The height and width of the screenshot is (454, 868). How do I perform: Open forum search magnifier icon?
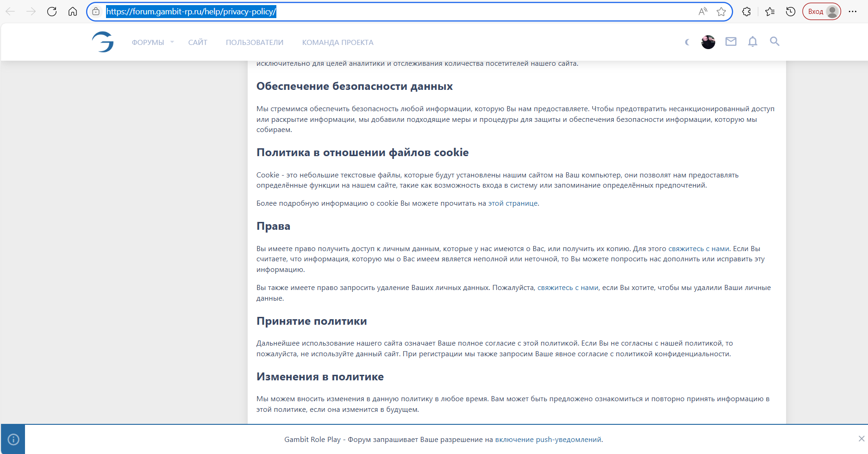point(774,41)
